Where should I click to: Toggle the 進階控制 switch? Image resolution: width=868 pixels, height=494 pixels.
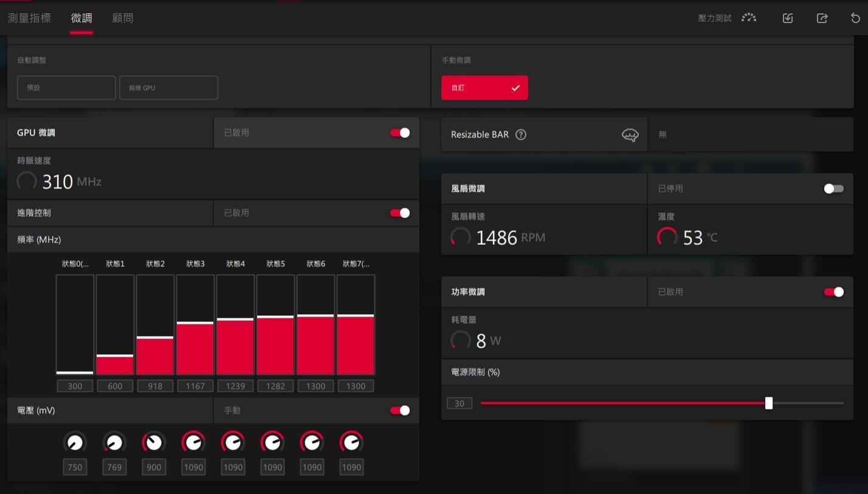tap(400, 213)
